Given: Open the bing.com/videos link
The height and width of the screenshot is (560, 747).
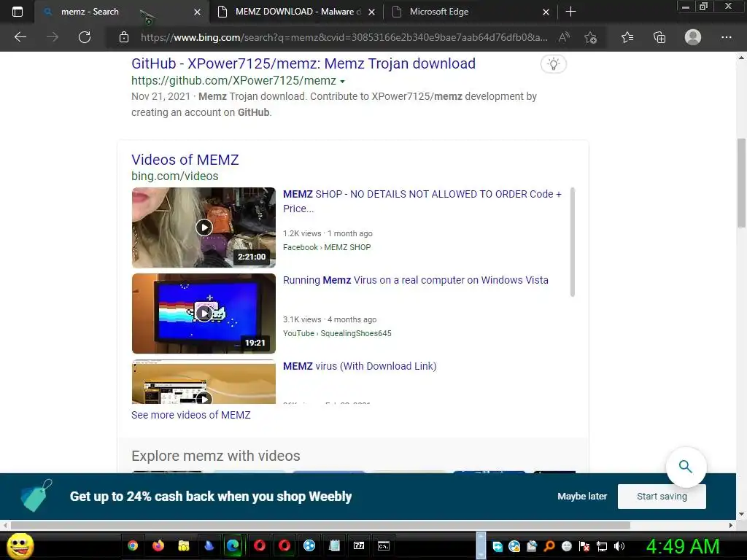Looking at the screenshot, I should tap(175, 176).
